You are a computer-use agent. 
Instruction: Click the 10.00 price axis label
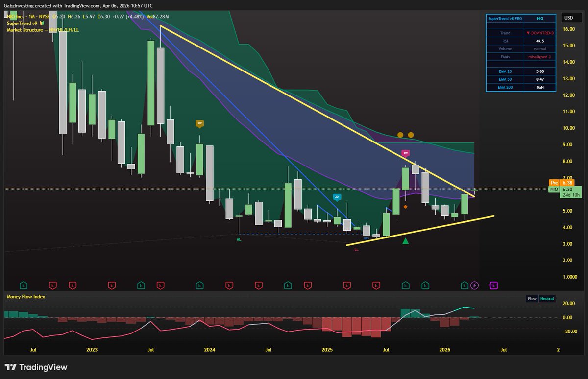click(x=569, y=128)
